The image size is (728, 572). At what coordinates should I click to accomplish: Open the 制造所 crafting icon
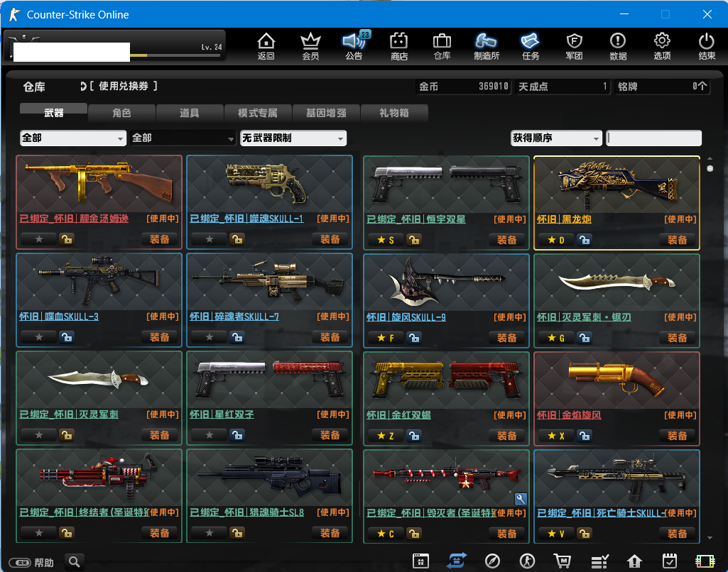tap(486, 46)
